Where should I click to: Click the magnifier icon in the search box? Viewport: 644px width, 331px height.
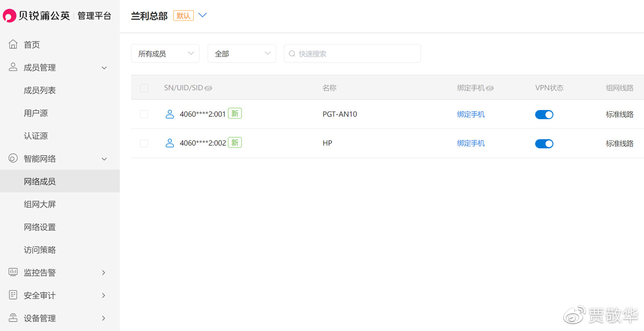click(292, 54)
